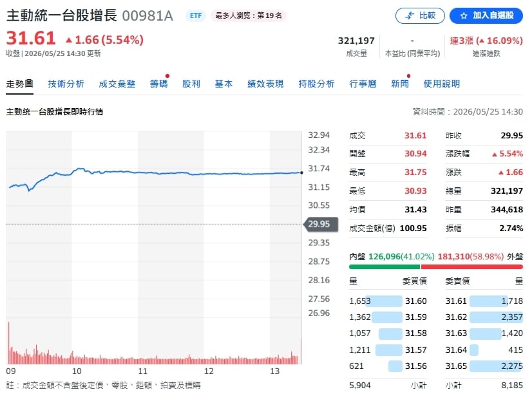
Task: Click the 開盤 value 30.94
Action: coord(415,154)
